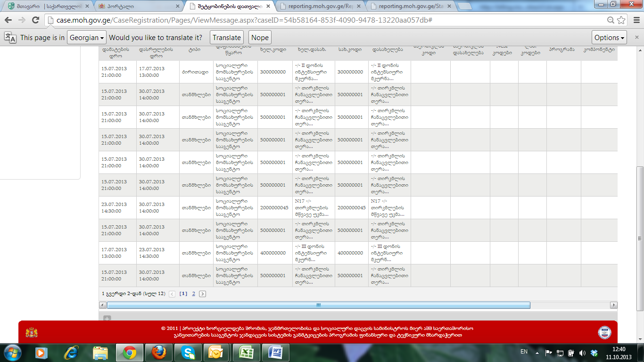The image size is (644, 362).
Task: Bookmark this page with the star icon
Action: pyautogui.click(x=621, y=20)
